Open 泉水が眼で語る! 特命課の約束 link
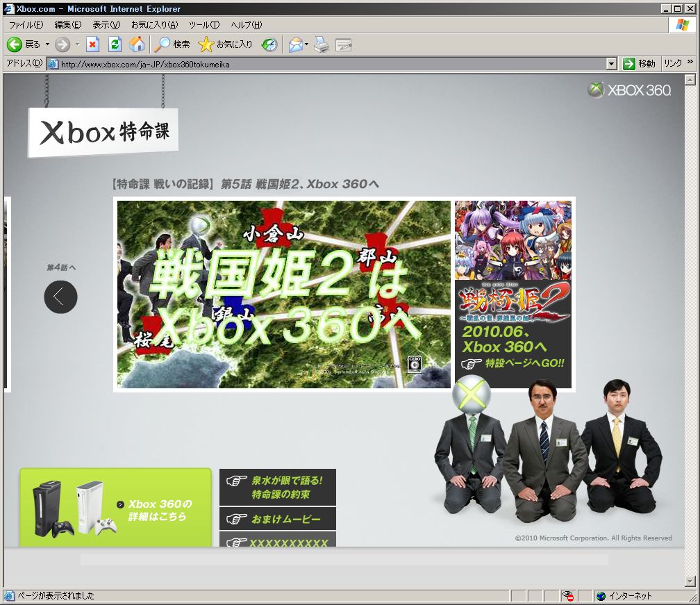The image size is (700, 605). point(278,487)
